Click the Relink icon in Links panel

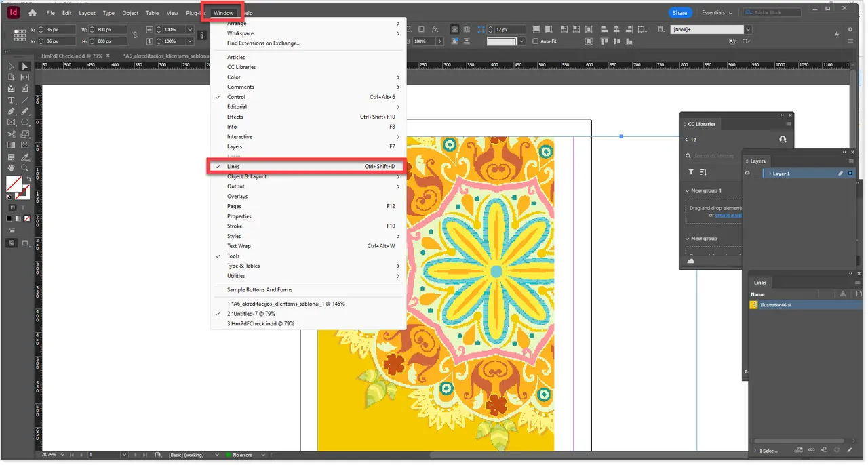click(812, 449)
